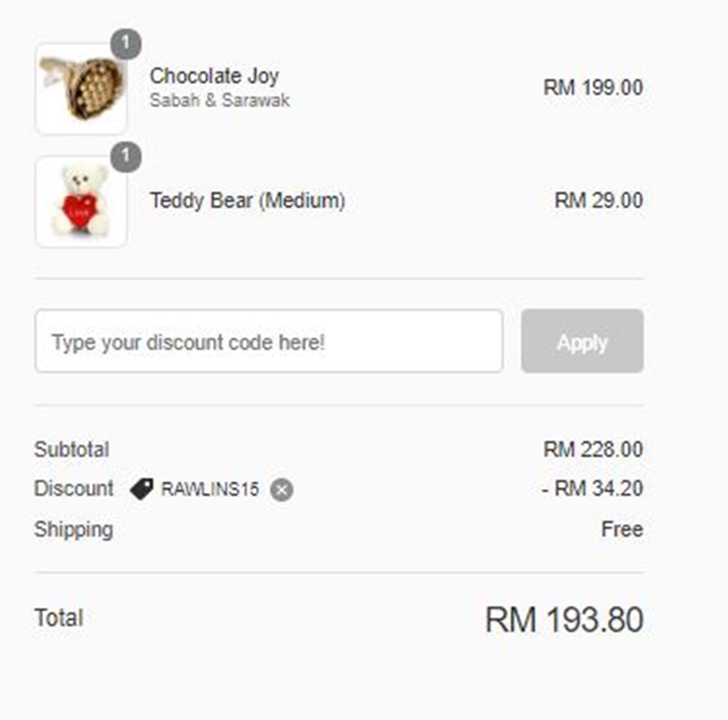
Task: Click the Shipping label
Action: point(74,530)
